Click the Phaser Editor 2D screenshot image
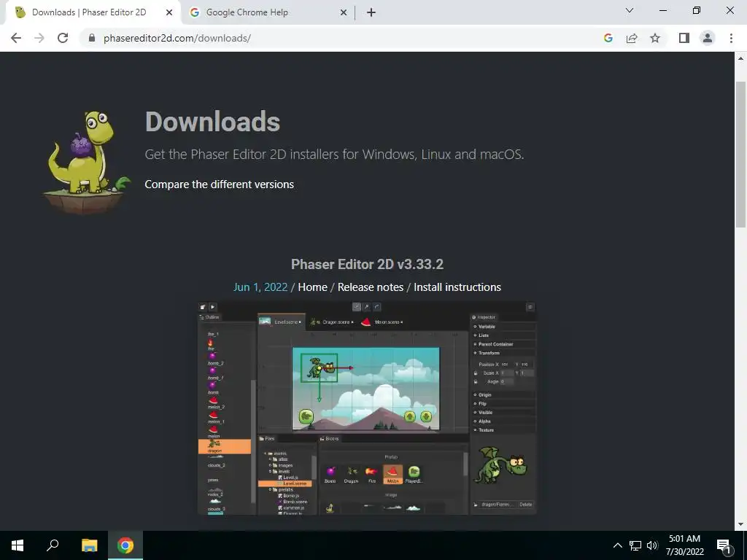Image resolution: width=747 pixels, height=560 pixels. 367,408
